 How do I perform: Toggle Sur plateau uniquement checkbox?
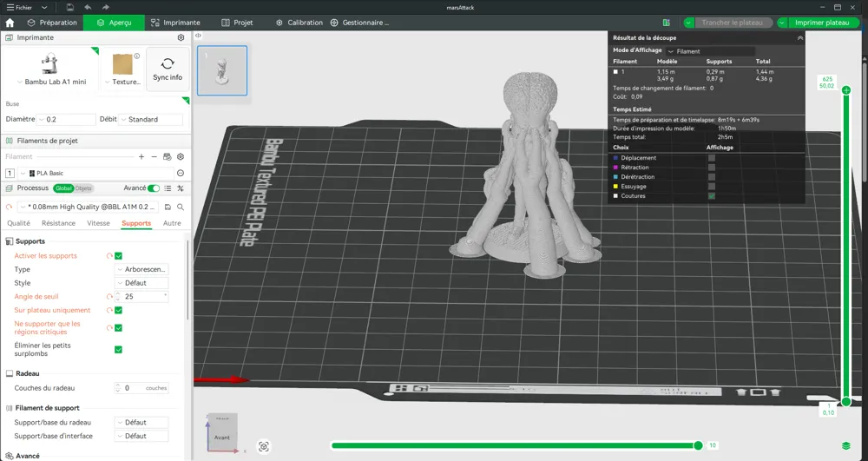tap(118, 310)
